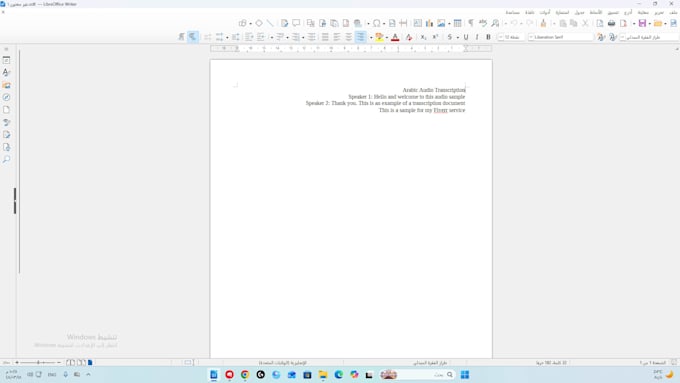Click the Insert Text Box icon
The width and height of the screenshot is (680, 383).
pos(417,23)
